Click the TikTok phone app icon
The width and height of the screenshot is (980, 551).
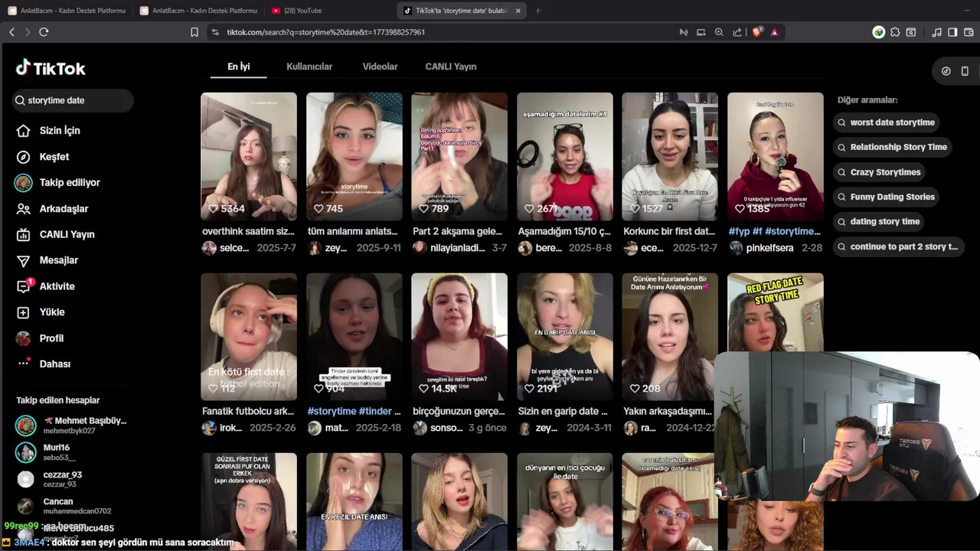(965, 71)
